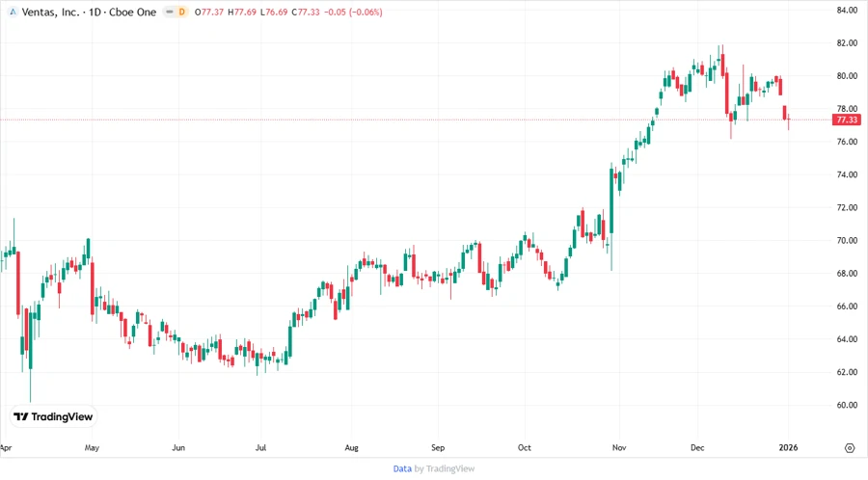Open the Data link below chart

pos(402,469)
